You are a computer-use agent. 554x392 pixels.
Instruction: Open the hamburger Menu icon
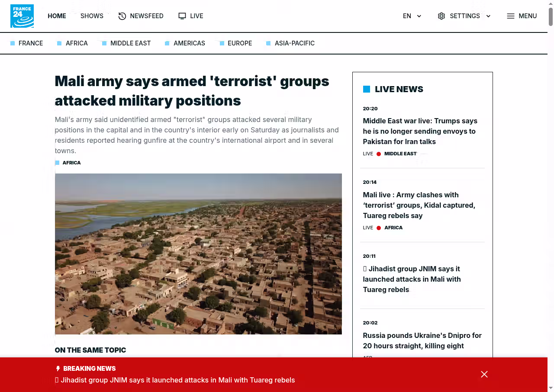511,16
